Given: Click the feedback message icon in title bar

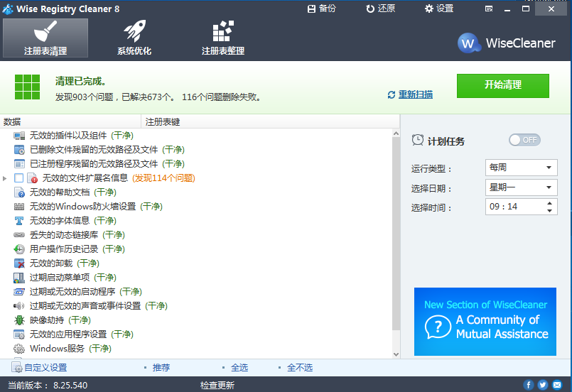Looking at the screenshot, I should (x=489, y=9).
